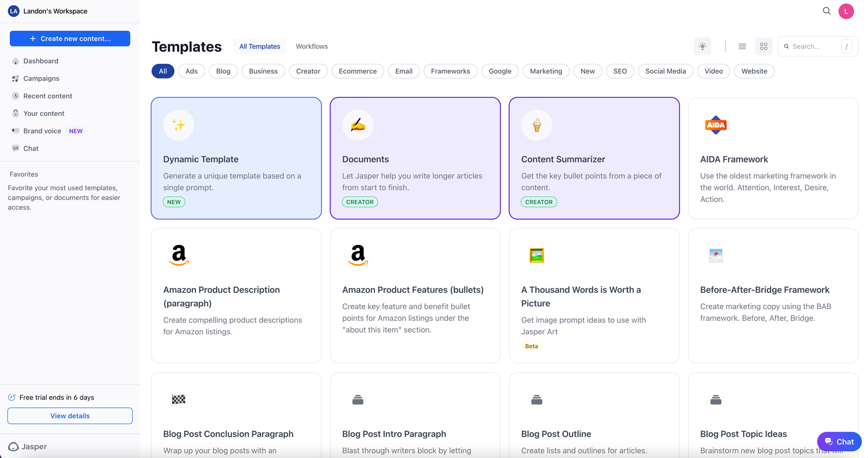Open Campaigns from the sidebar
Image resolution: width=868 pixels, height=458 pixels.
pos(41,78)
